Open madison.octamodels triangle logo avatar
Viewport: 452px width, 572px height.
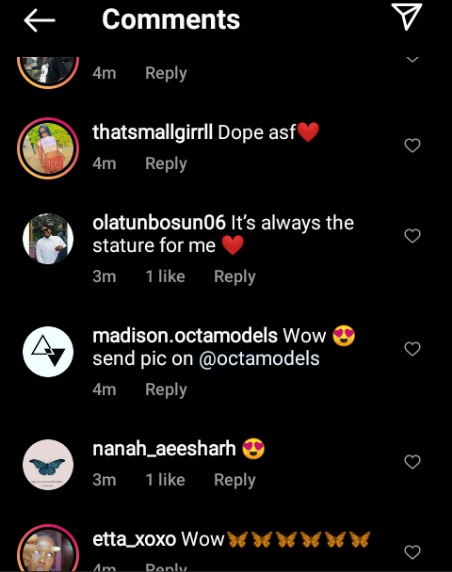tap(48, 352)
